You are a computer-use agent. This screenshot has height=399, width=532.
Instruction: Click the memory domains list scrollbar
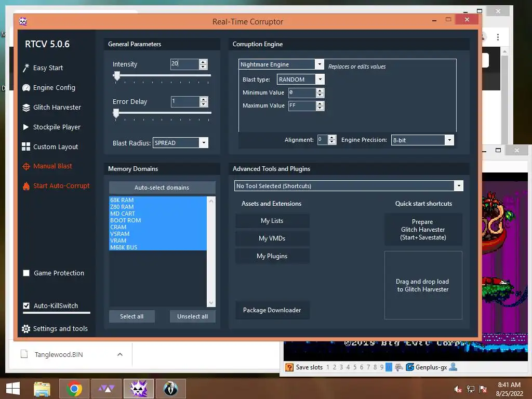click(211, 252)
